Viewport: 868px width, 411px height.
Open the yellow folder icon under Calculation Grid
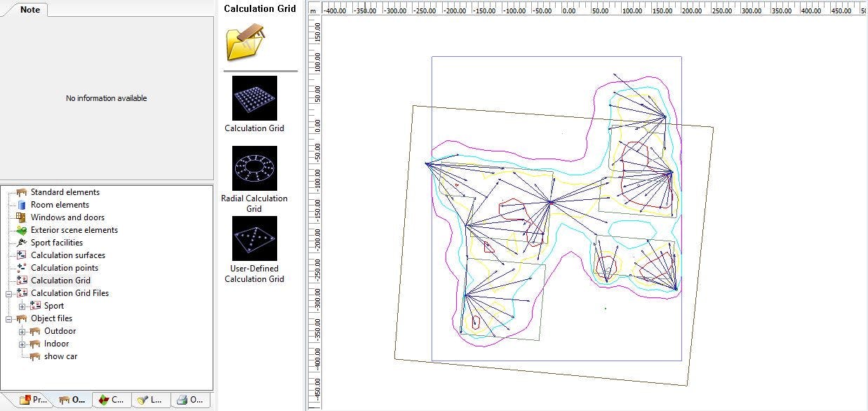pos(246,42)
